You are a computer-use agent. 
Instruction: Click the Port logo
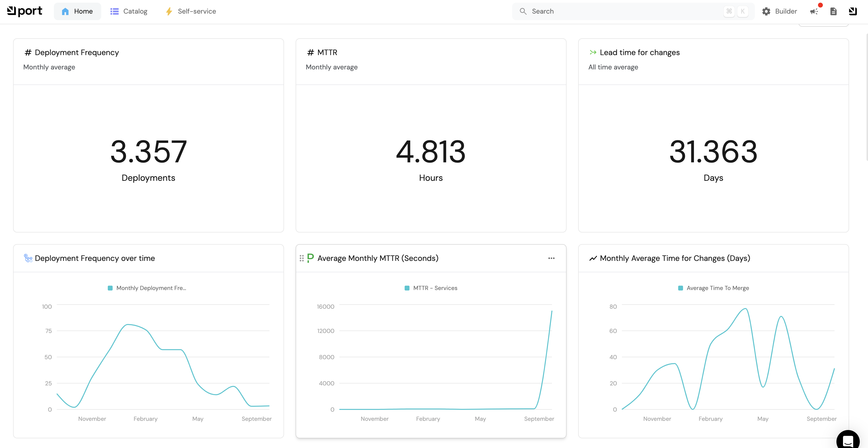pyautogui.click(x=25, y=11)
